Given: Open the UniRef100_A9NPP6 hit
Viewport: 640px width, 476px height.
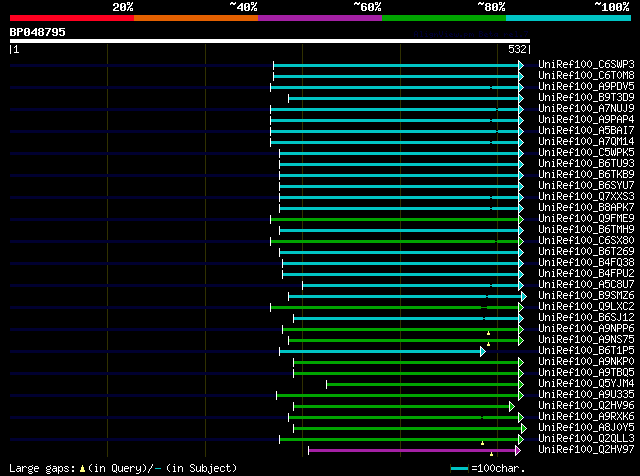Looking at the screenshot, I should (586, 329).
